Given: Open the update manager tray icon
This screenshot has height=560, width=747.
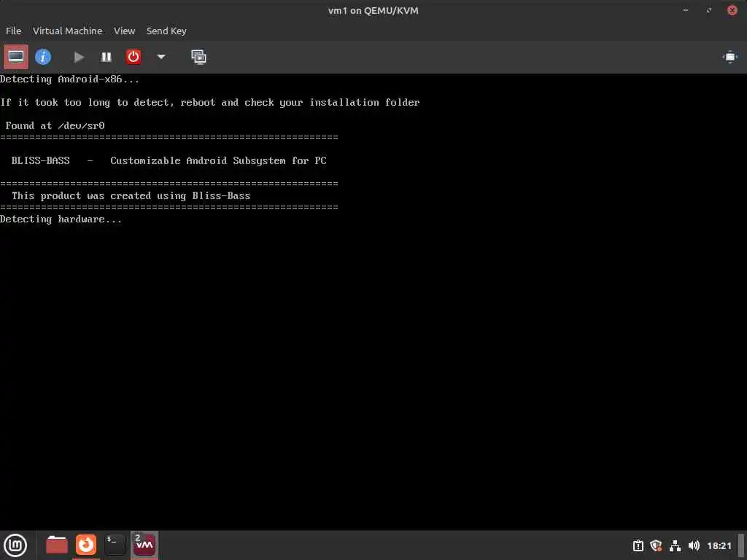Looking at the screenshot, I should (x=638, y=545).
